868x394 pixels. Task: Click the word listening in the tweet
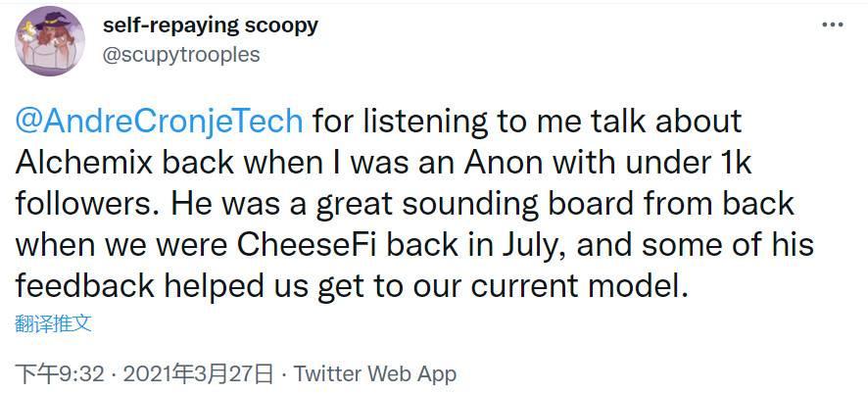click(x=405, y=122)
